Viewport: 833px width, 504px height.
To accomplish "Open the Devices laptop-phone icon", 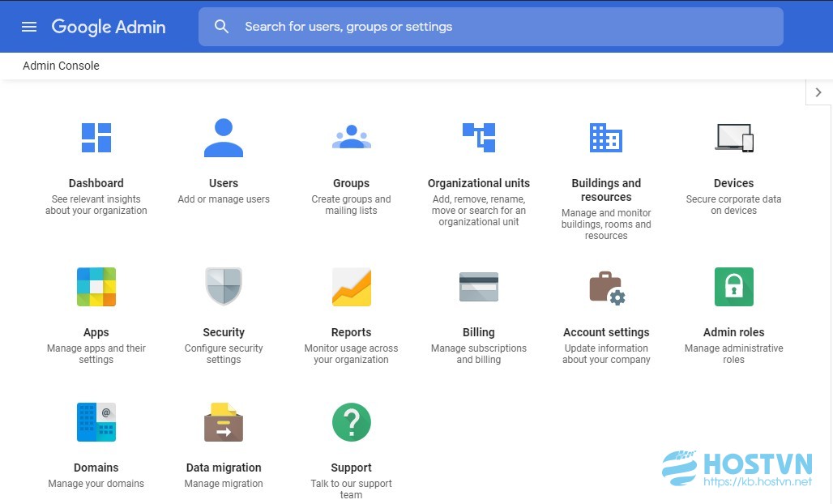I will click(733, 138).
